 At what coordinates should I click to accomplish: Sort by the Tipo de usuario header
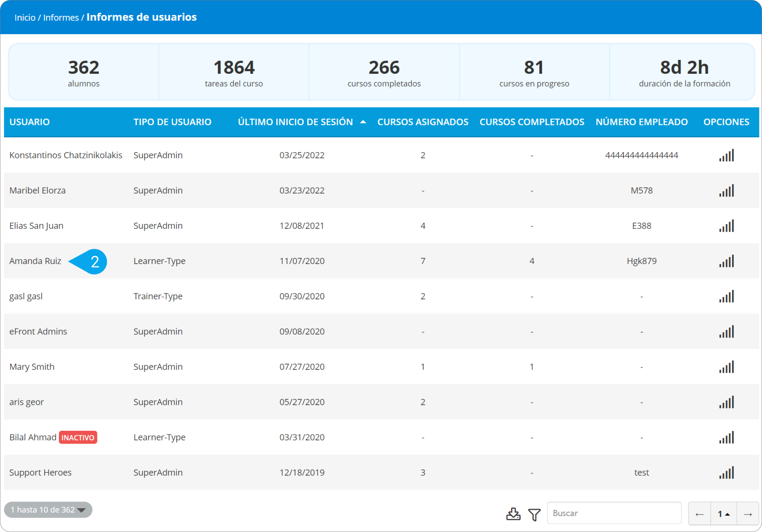172,122
